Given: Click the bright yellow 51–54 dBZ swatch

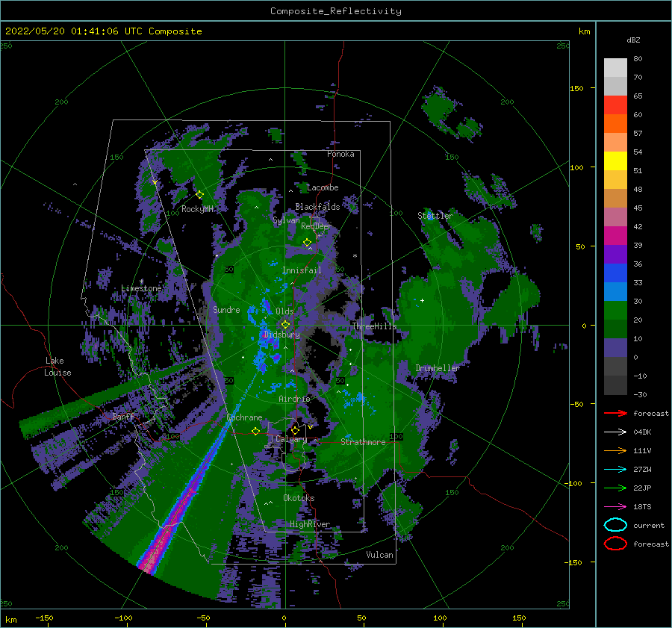Looking at the screenshot, I should click(x=615, y=161).
